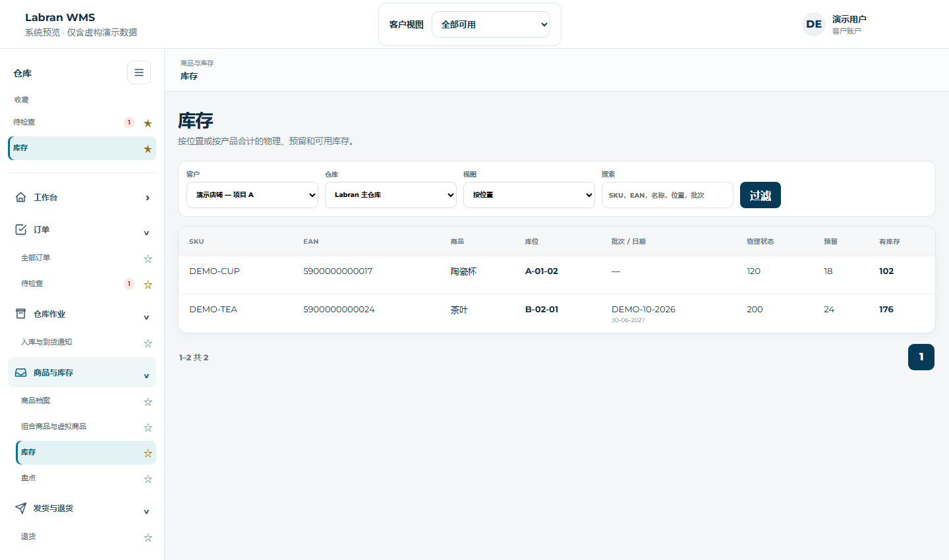Click the hamburger menu icon beside 仓库
Screen dimensions: 949x560
(139, 72)
